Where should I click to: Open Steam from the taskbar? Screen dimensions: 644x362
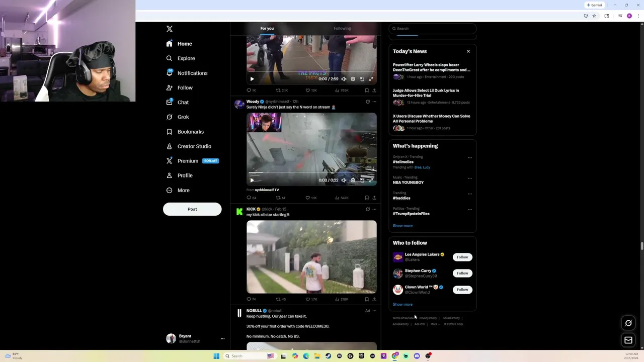click(328, 356)
